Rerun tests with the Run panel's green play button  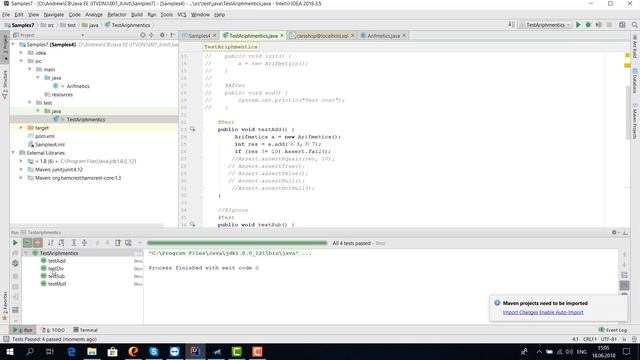tap(15, 243)
